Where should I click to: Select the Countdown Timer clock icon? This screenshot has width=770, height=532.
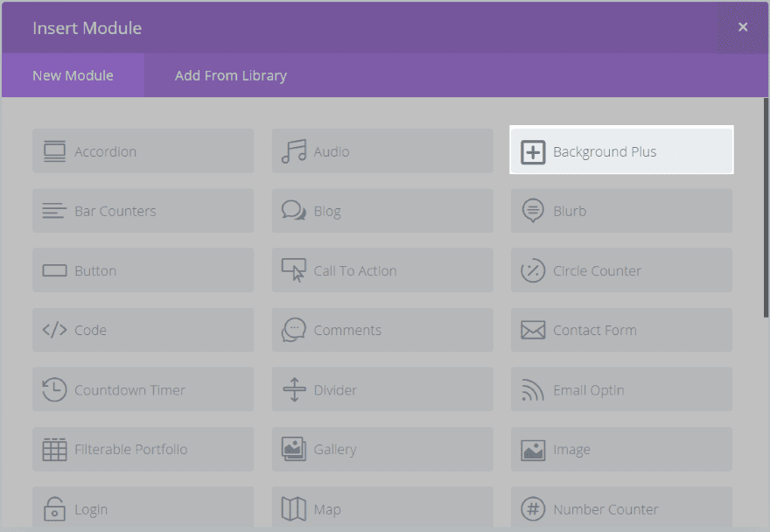click(x=54, y=390)
